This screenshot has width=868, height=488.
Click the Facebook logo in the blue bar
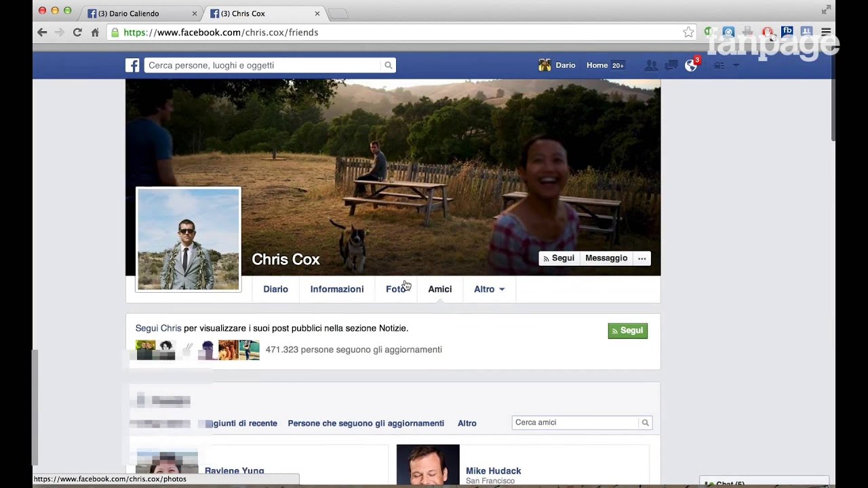pyautogui.click(x=132, y=65)
